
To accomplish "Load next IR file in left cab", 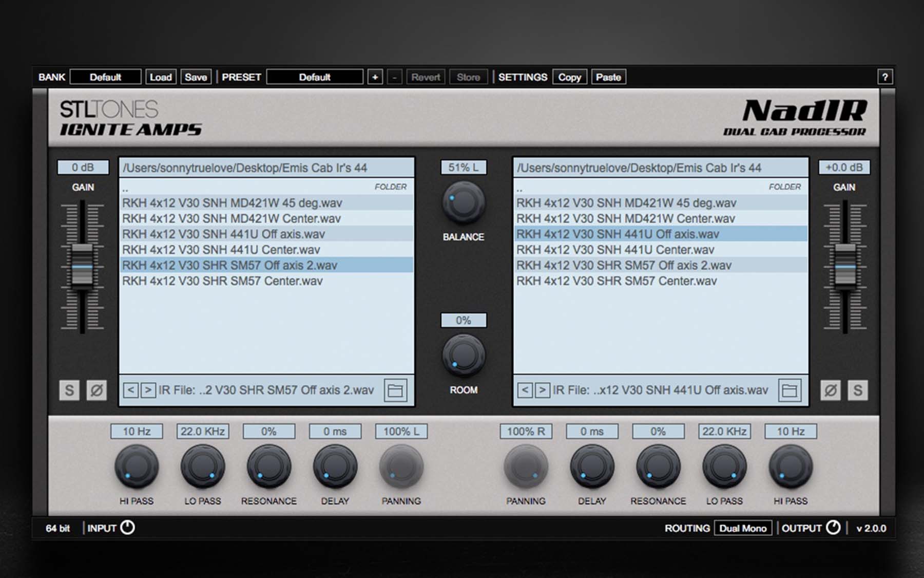I will click(x=148, y=390).
